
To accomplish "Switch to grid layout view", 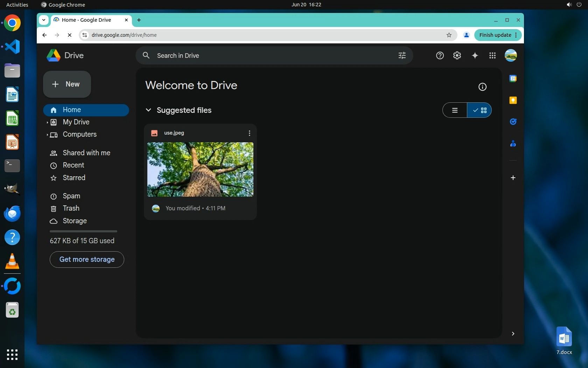I will click(479, 110).
